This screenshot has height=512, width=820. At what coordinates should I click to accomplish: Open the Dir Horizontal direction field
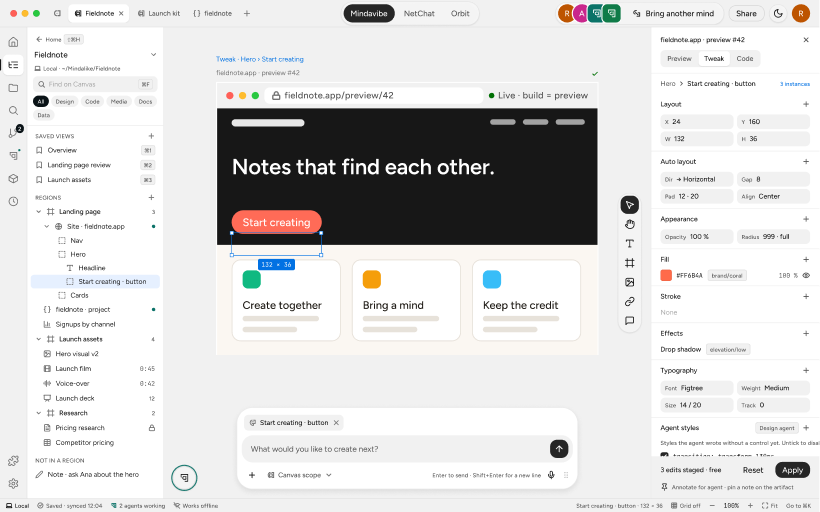coord(697,179)
